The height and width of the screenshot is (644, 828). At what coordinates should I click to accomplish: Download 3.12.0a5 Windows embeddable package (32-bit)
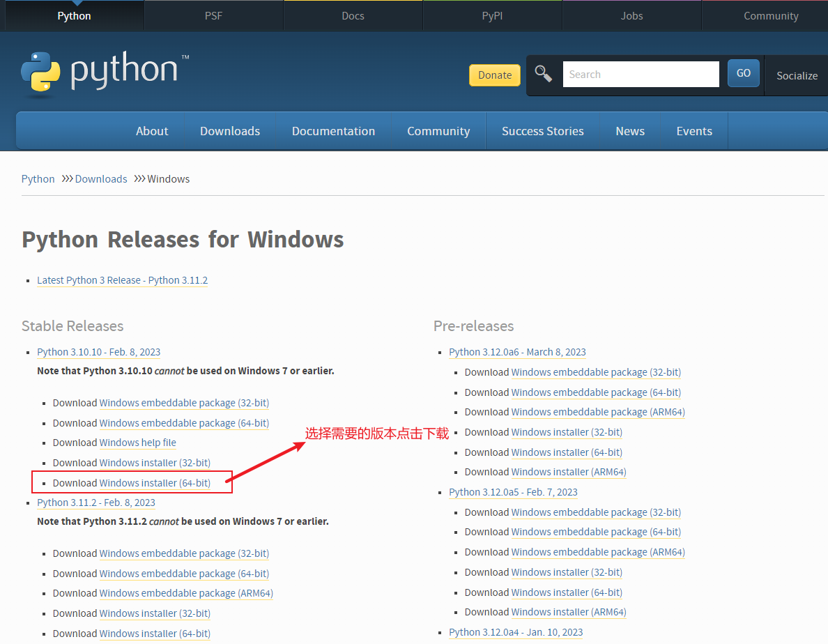[596, 512]
